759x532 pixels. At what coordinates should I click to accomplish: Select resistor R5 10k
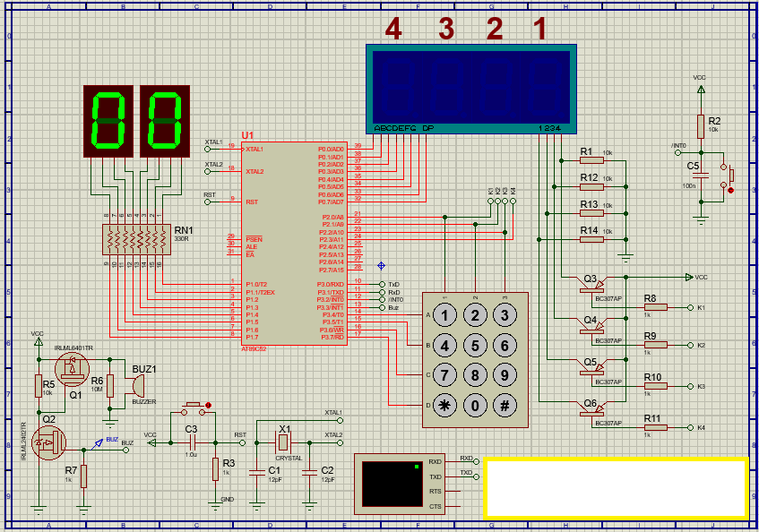[x=39, y=386]
